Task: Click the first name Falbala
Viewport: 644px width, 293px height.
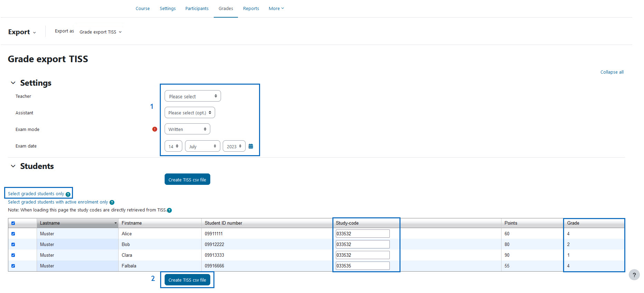Action: 129,266
